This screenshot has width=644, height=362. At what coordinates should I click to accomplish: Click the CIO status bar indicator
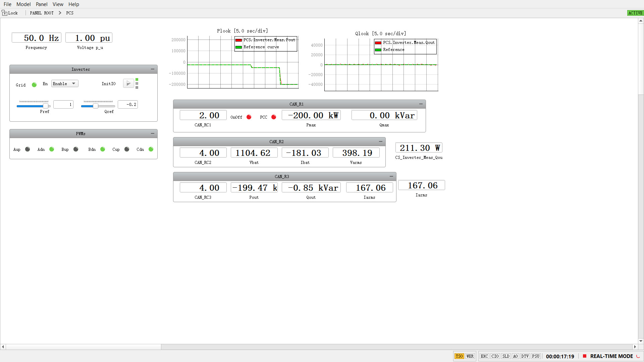click(x=495, y=356)
